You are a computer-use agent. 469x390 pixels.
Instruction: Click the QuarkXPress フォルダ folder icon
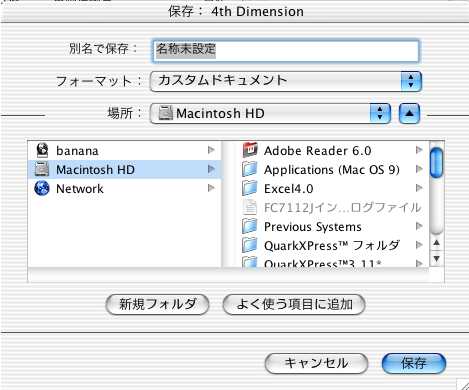250,245
